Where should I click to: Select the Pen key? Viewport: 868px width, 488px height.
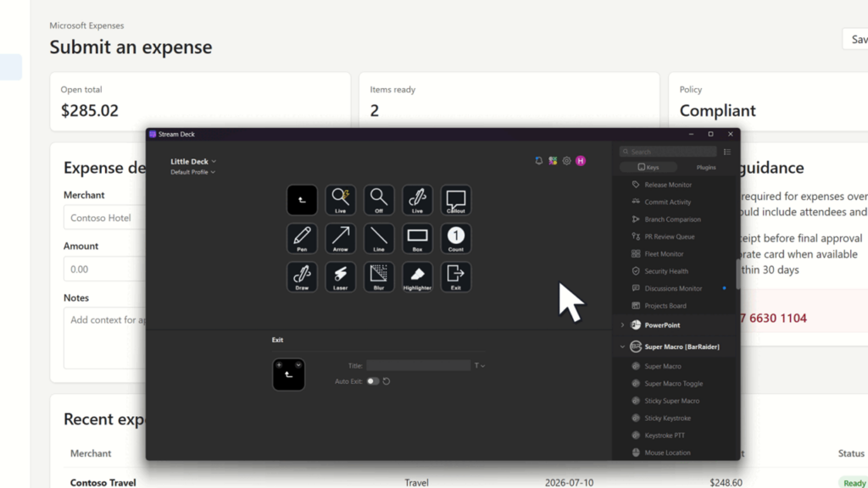[302, 238]
